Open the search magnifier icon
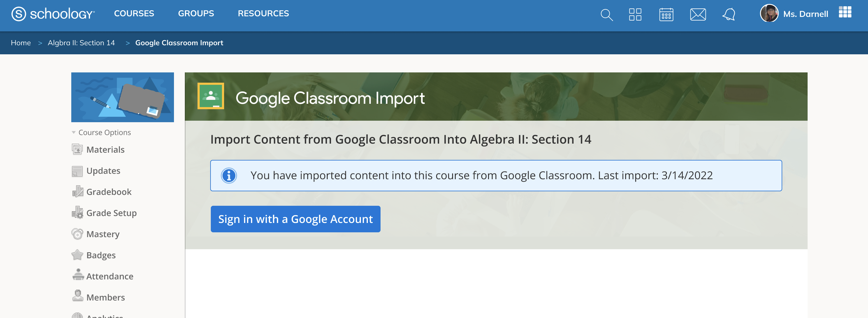 pos(606,15)
